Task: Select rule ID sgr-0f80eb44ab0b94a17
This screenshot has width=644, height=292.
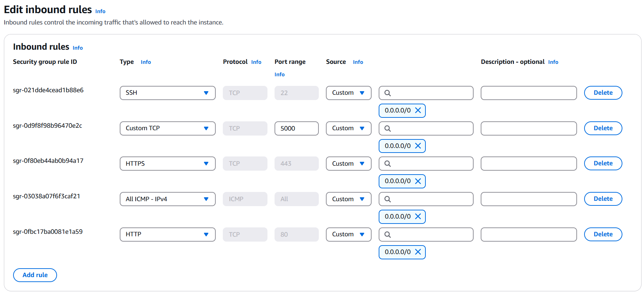Action: (48, 161)
